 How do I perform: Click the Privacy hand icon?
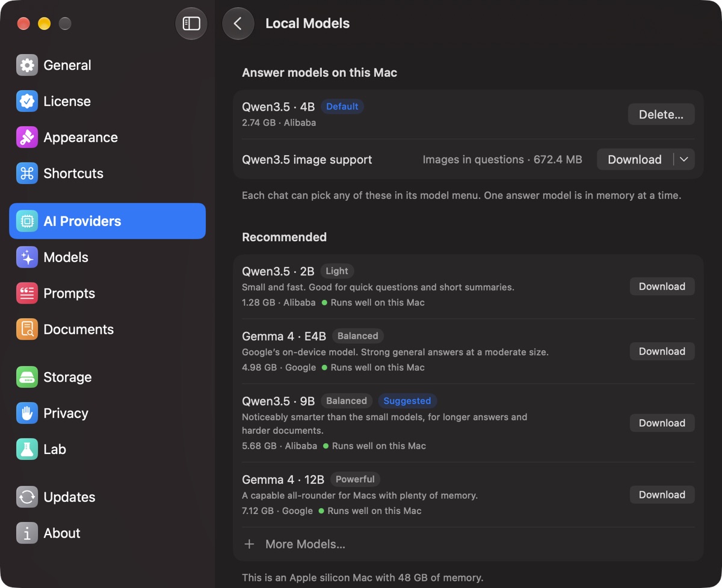click(27, 414)
